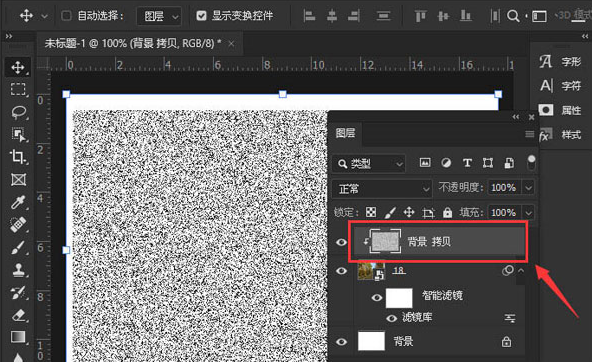This screenshot has height=362, width=592.
Task: Filter layers by smart object icon
Action: [509, 163]
